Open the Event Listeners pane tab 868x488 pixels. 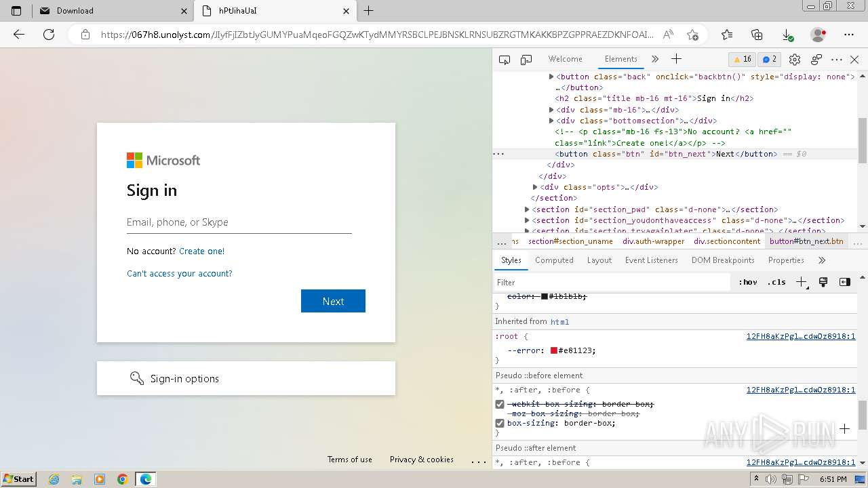652,260
